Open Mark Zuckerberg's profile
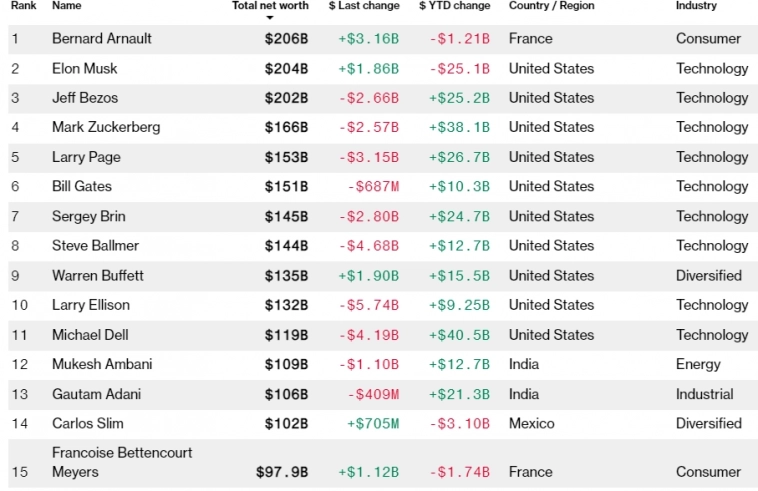This screenshot has width=758, height=491. point(106,127)
